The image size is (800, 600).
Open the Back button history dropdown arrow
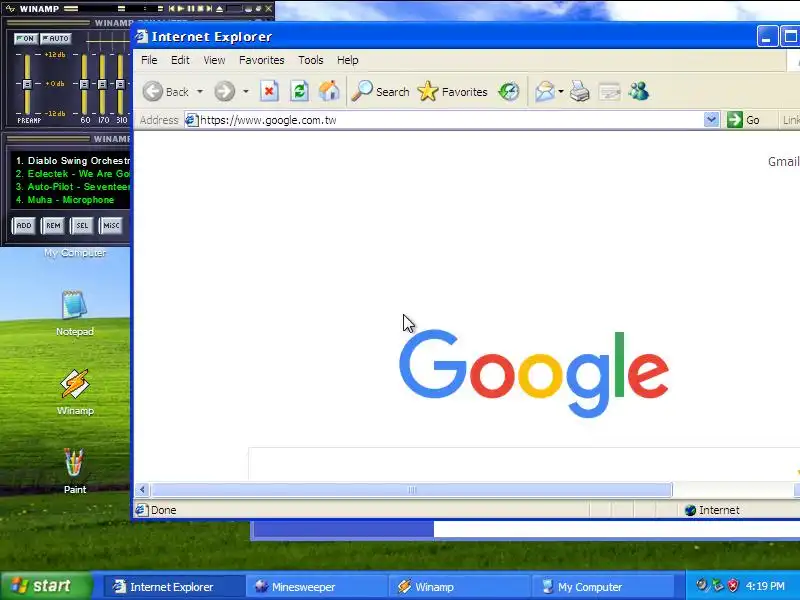[x=200, y=92]
